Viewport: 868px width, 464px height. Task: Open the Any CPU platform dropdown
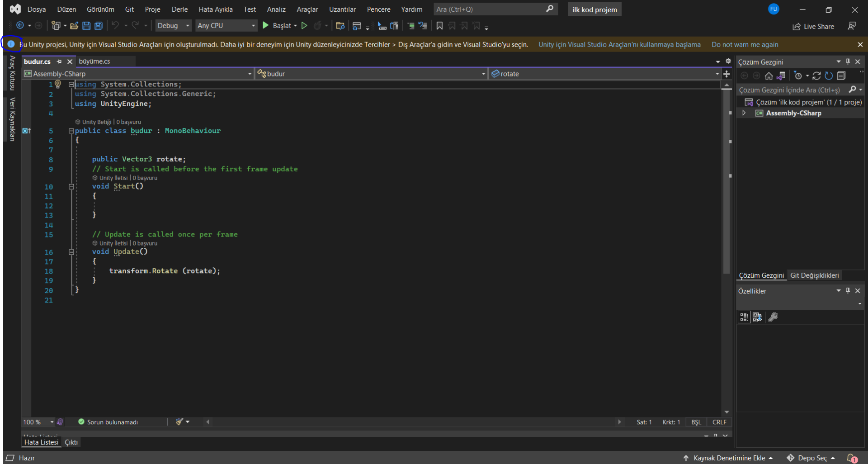226,26
